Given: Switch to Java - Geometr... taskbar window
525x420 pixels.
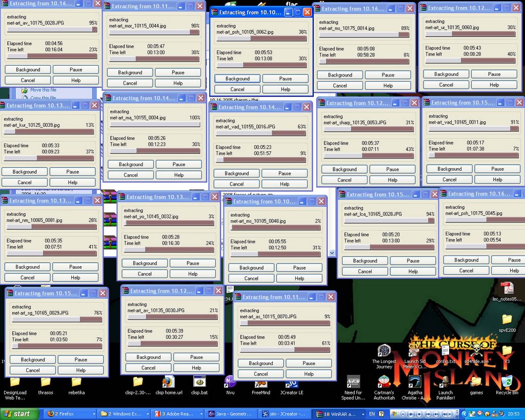Looking at the screenshot, I should [x=231, y=414].
